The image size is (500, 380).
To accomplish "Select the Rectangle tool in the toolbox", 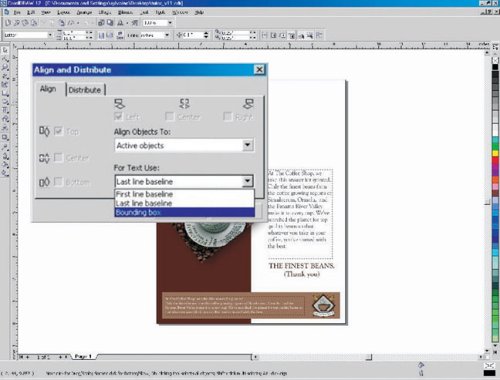I will coord(5,93).
